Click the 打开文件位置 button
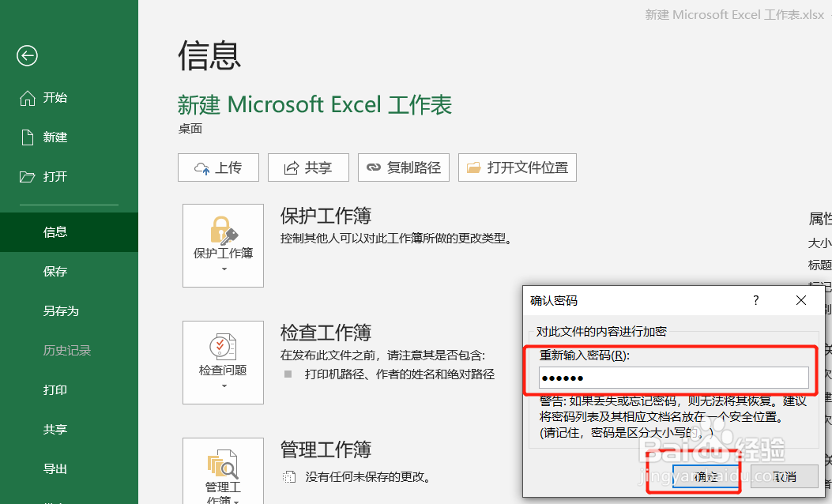This screenshot has height=504, width=832. pos(518,167)
